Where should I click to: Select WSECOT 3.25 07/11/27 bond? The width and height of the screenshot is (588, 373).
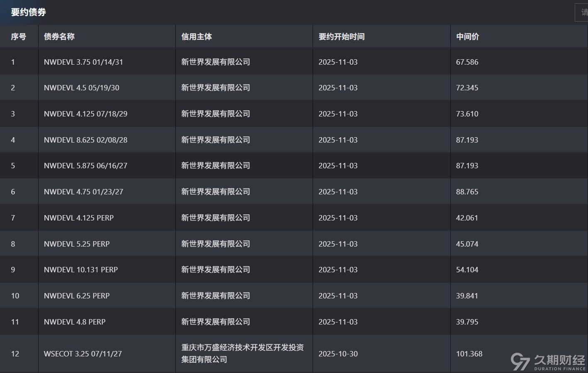coord(83,354)
